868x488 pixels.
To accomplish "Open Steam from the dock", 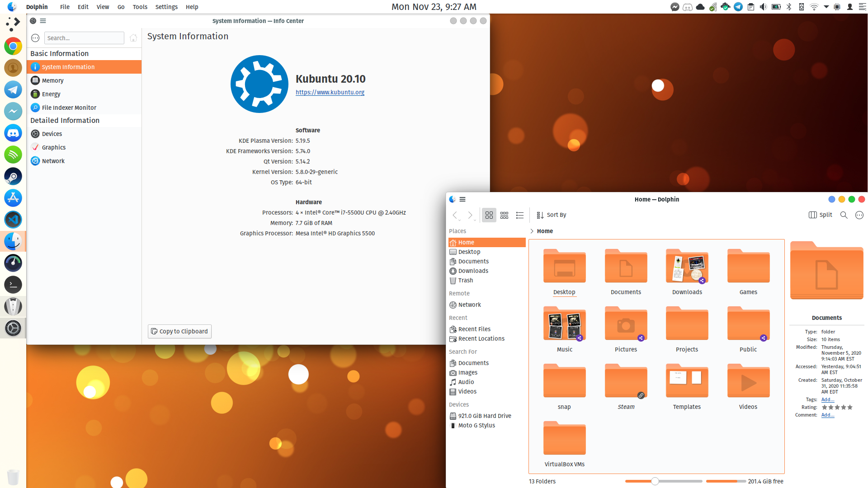I will 13,176.
